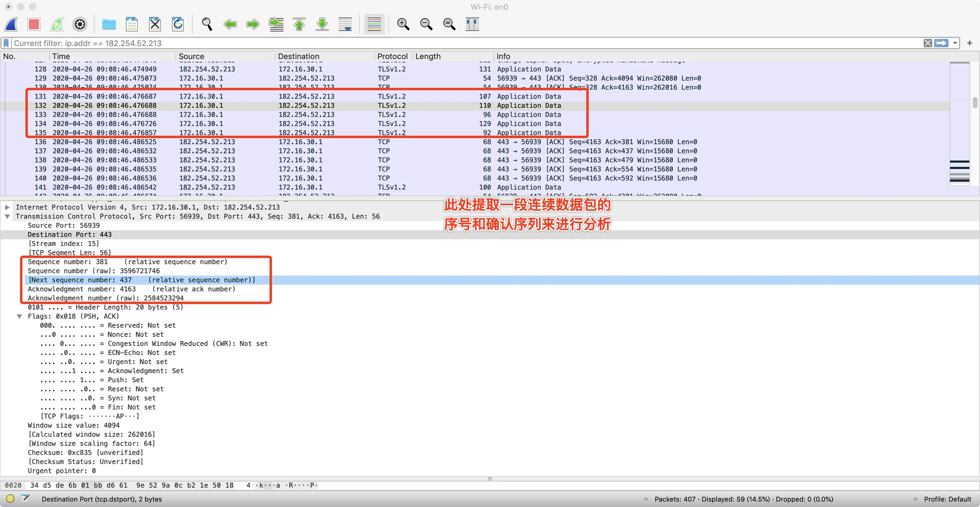Go to the first packet arrow icon
Screen dimensions: 980x507
pyautogui.click(x=299, y=24)
